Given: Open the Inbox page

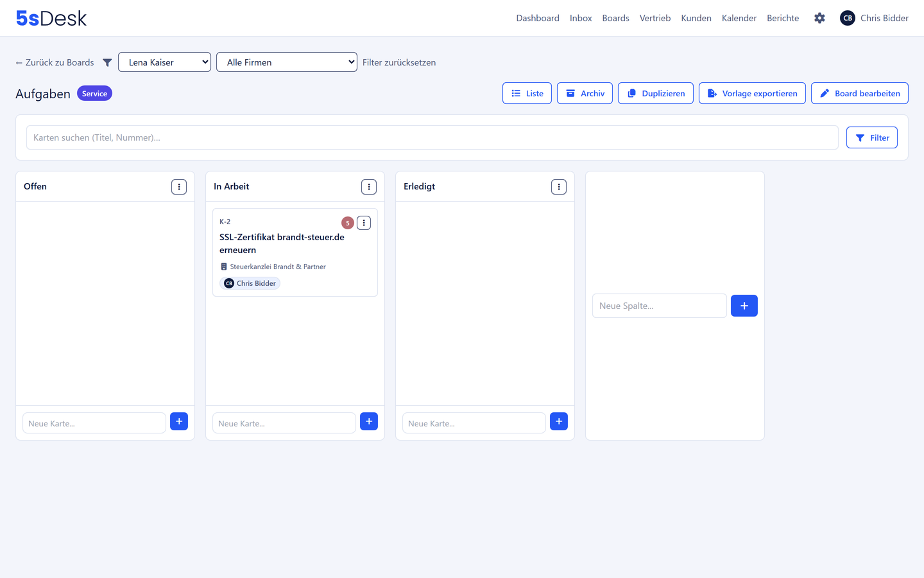Looking at the screenshot, I should (x=581, y=18).
